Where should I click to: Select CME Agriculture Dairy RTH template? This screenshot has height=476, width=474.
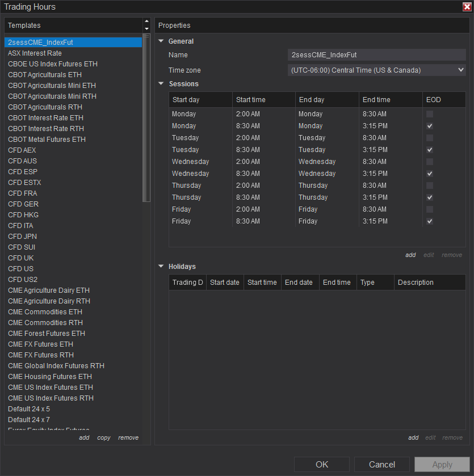pyautogui.click(x=73, y=301)
